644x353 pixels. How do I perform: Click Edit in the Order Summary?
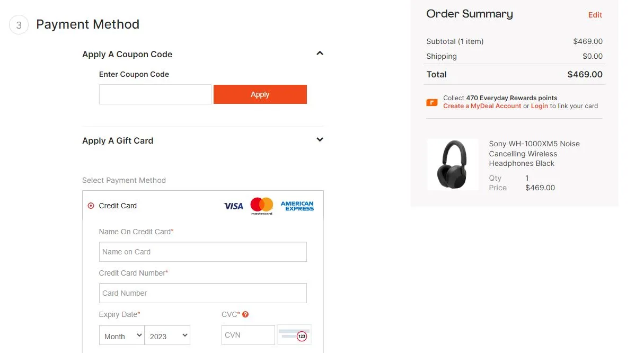595,15
